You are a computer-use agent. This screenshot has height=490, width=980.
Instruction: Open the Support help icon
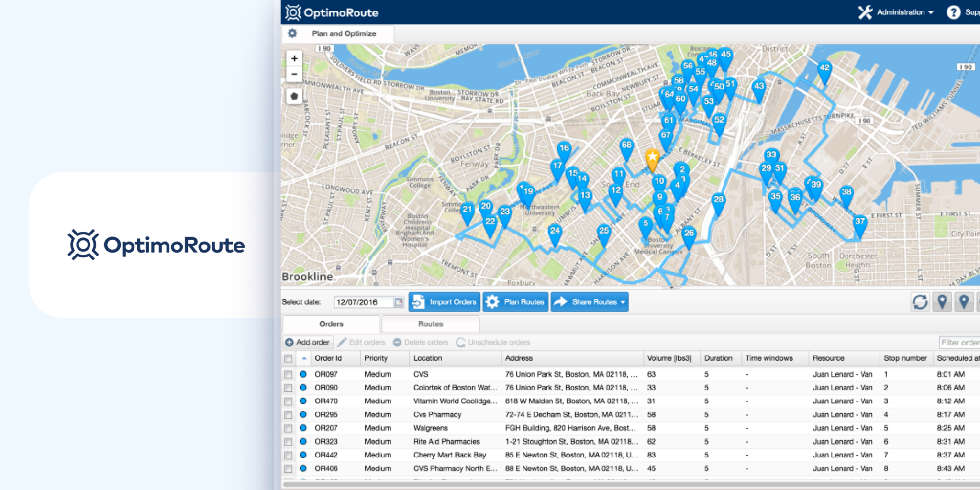953,12
